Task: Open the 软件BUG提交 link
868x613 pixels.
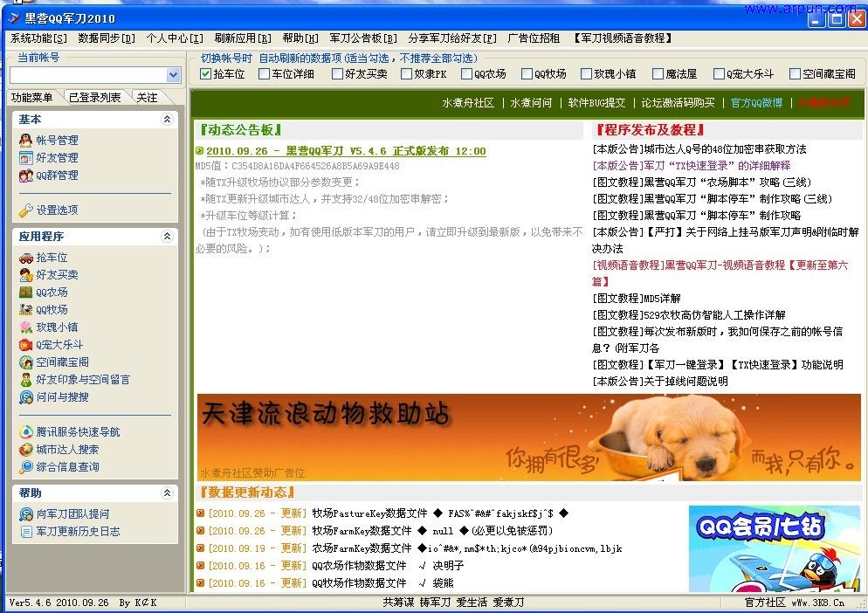Action: pos(596,103)
